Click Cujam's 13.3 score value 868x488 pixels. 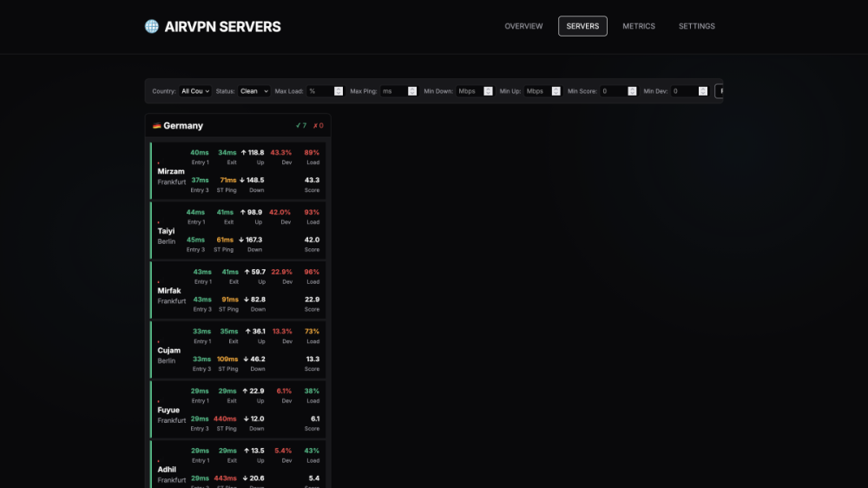point(312,359)
